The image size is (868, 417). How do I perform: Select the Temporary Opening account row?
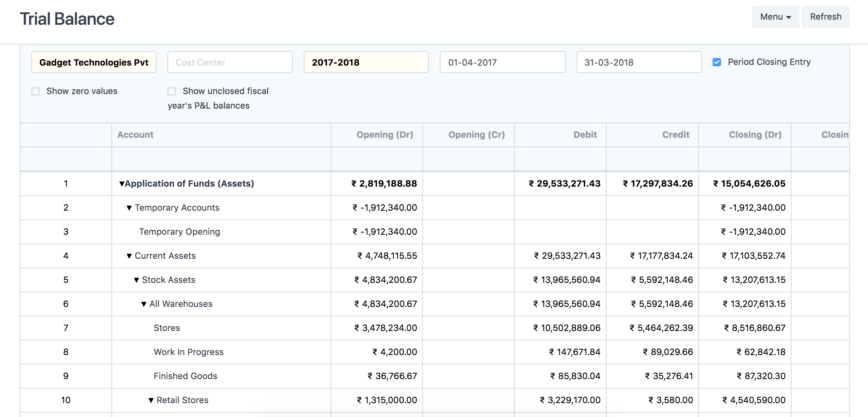[179, 232]
